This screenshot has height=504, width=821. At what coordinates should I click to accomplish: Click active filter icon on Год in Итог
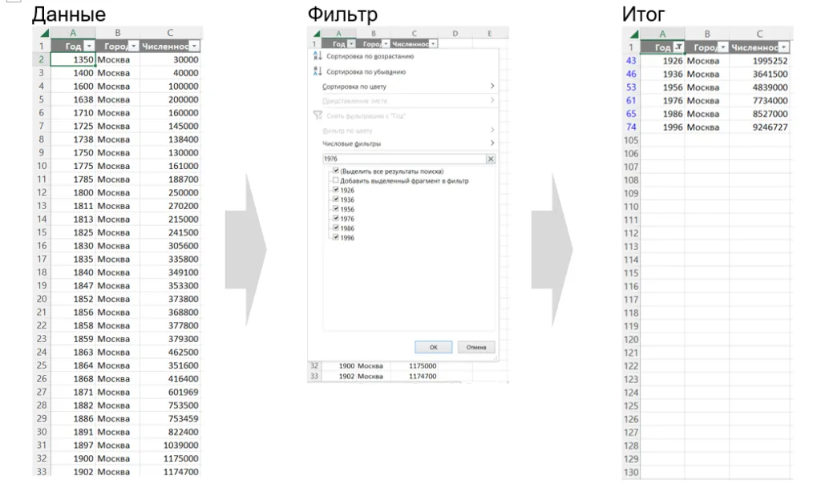tap(678, 47)
